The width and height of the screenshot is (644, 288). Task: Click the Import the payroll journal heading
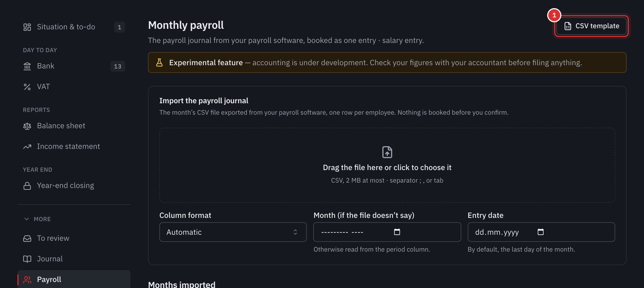[x=204, y=101]
